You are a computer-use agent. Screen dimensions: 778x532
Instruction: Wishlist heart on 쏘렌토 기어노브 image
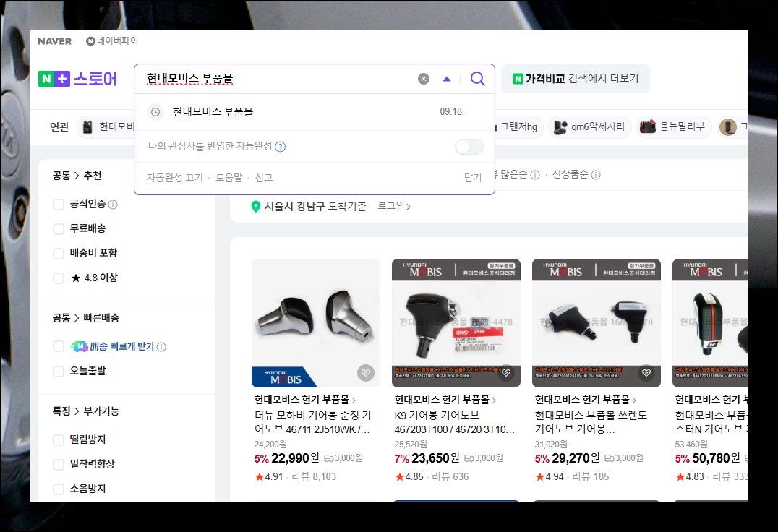[646, 373]
